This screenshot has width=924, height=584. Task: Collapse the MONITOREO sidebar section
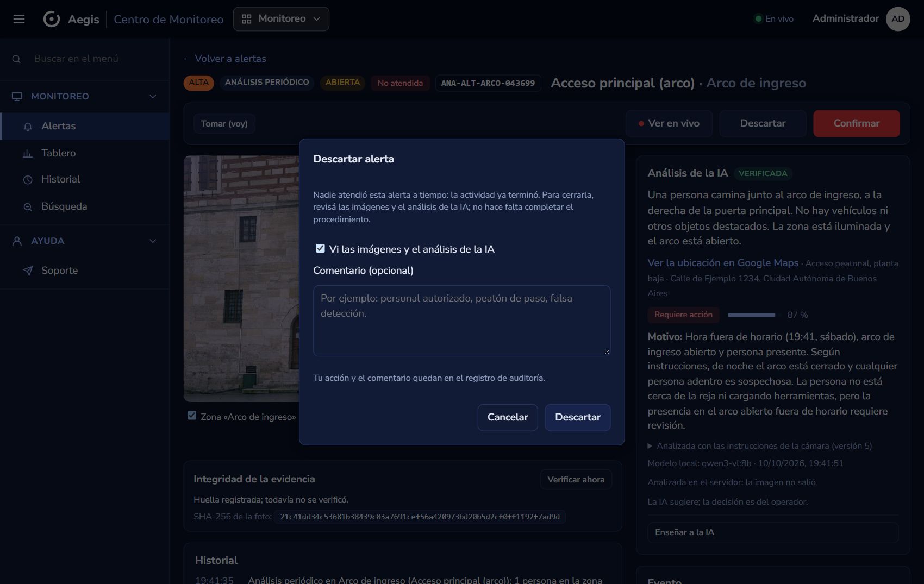153,96
